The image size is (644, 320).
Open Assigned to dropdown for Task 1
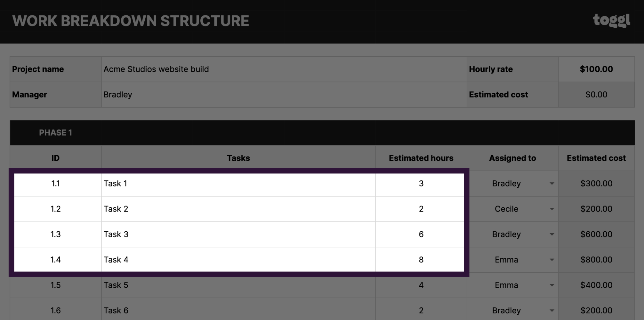coord(552,184)
